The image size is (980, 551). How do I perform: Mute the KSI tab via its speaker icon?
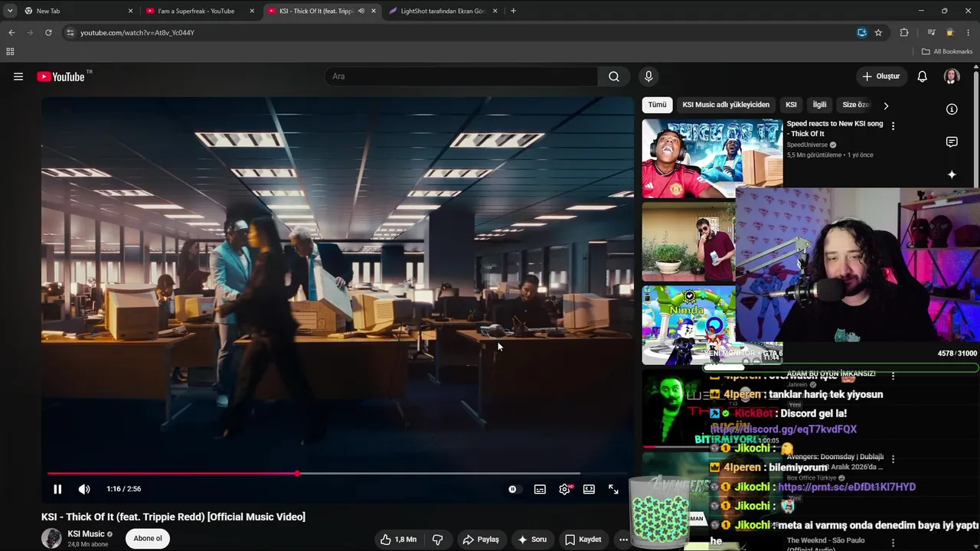[361, 11]
